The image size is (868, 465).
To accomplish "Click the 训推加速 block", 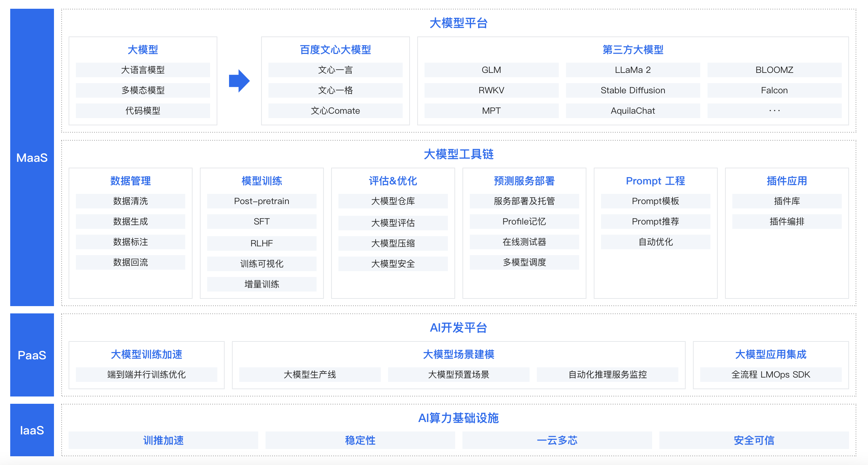I will click(163, 440).
